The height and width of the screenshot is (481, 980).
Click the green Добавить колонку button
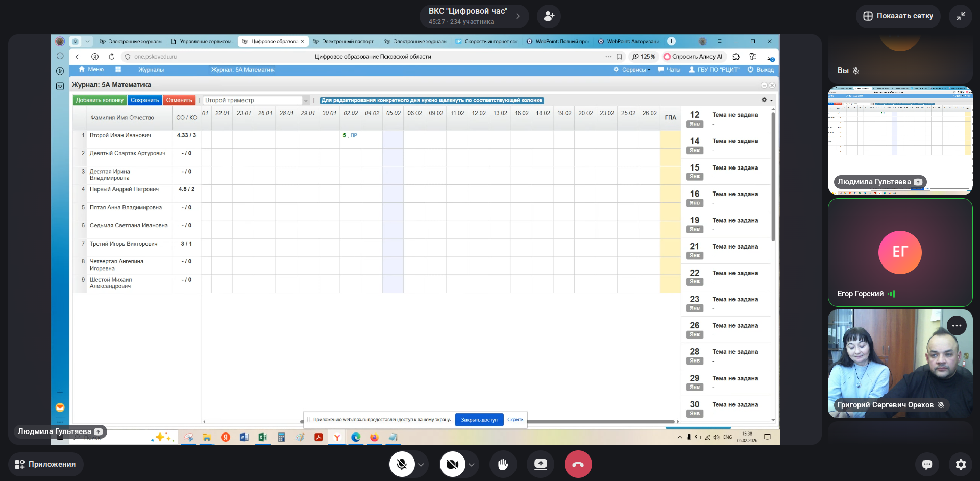point(100,100)
